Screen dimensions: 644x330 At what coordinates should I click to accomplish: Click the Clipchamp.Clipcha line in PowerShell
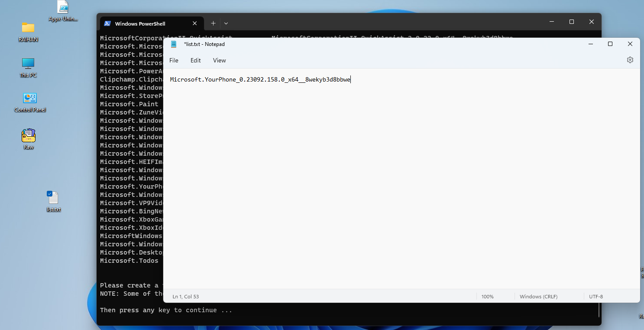[x=132, y=79]
